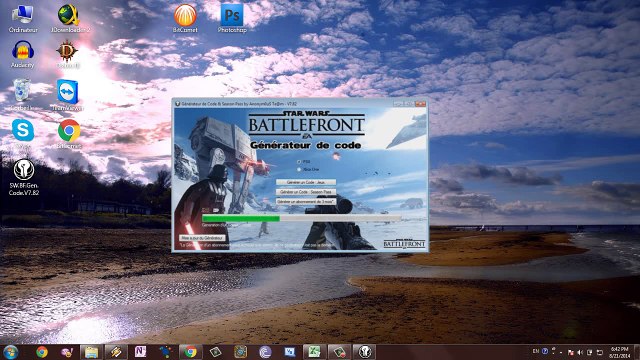The width and height of the screenshot is (640, 360).
Task: Open the Chrome desktop shortcut
Action: coord(69,133)
